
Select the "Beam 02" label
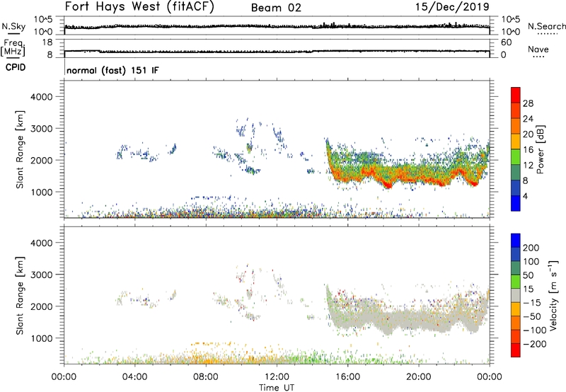[x=276, y=8]
